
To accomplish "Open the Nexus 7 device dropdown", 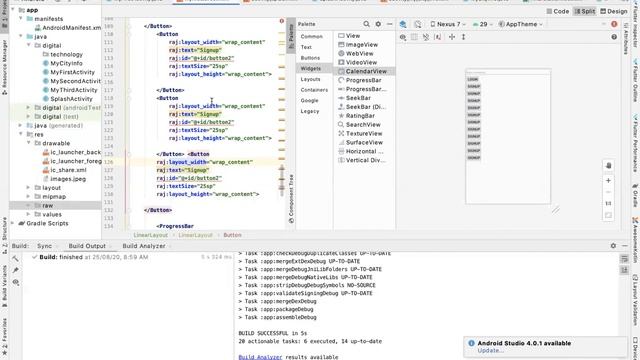I will coord(448,24).
